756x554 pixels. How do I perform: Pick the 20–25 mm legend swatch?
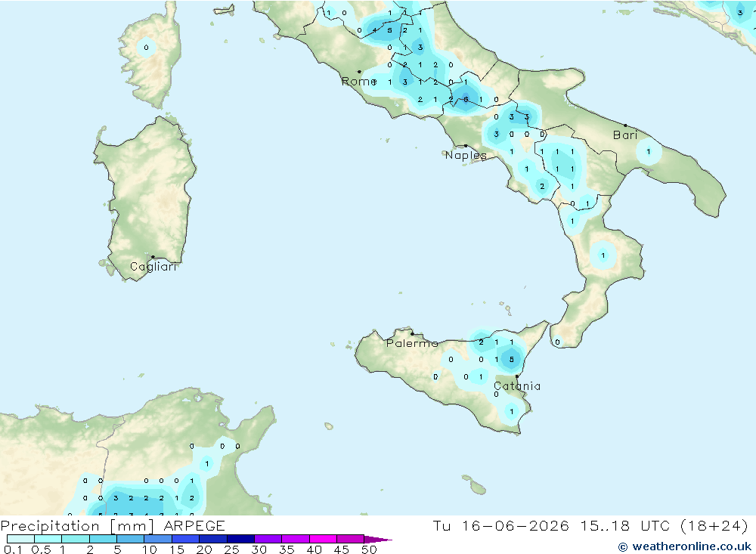(x=213, y=539)
